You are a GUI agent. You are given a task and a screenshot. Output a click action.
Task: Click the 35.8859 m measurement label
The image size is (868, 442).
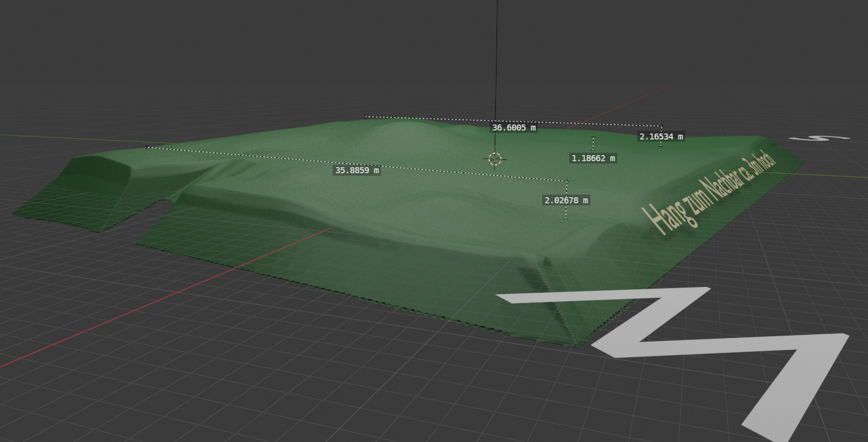click(x=357, y=170)
